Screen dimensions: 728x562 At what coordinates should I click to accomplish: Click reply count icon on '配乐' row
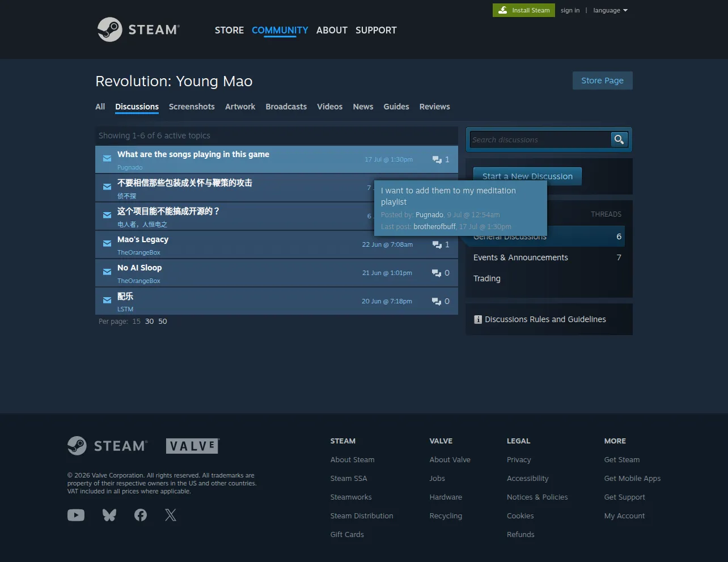pyautogui.click(x=437, y=302)
